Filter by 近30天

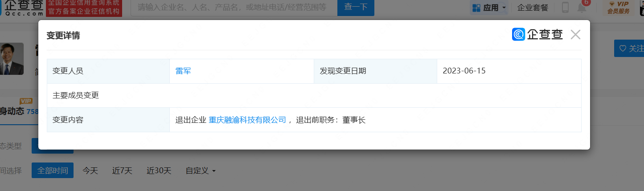coord(159,171)
